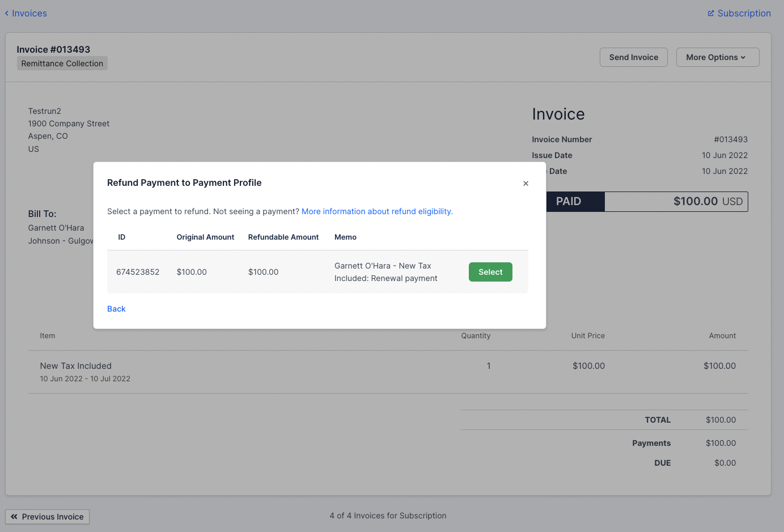Click the Remittance Collection tag

(62, 63)
